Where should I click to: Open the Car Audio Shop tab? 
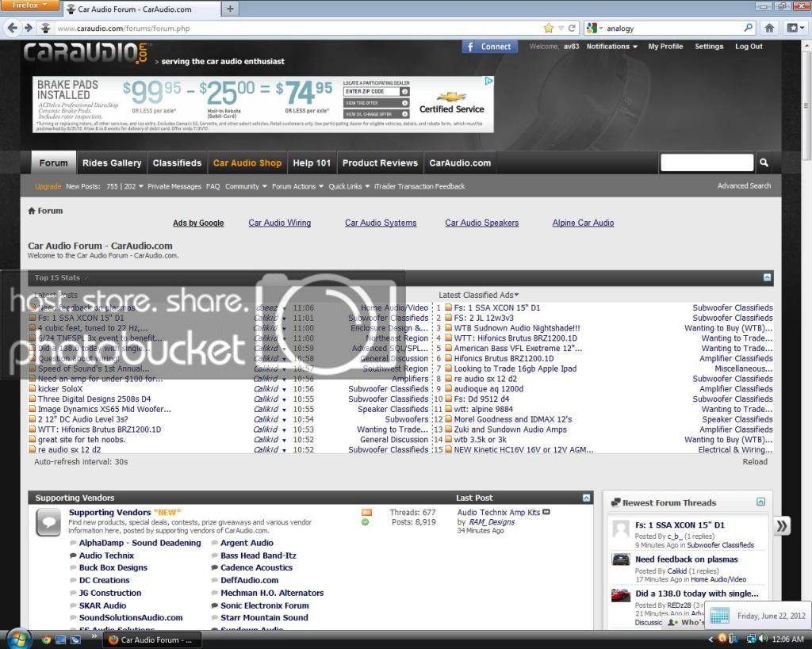pyautogui.click(x=247, y=162)
